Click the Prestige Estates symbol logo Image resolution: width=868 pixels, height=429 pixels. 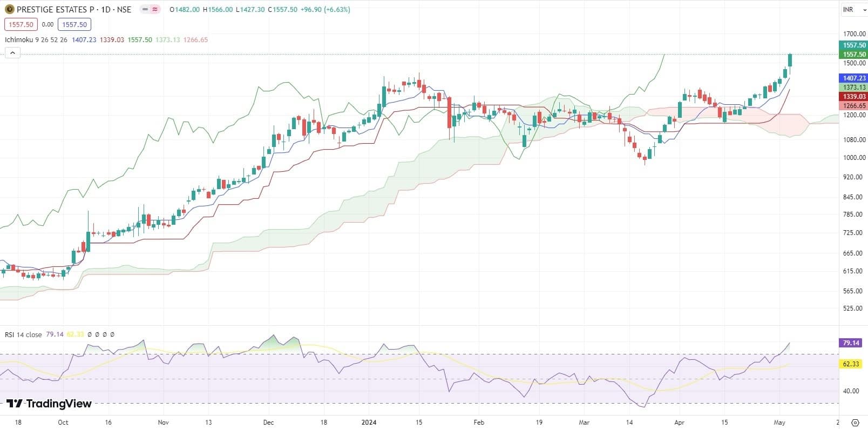point(9,9)
